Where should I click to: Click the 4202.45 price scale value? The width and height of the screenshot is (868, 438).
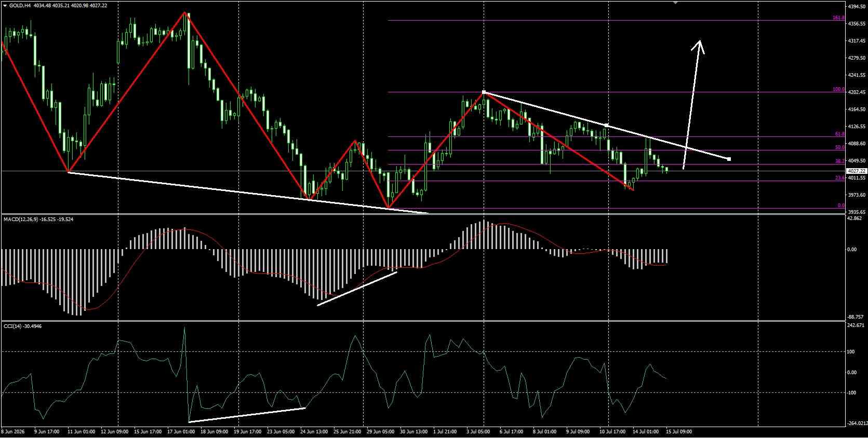click(x=856, y=92)
